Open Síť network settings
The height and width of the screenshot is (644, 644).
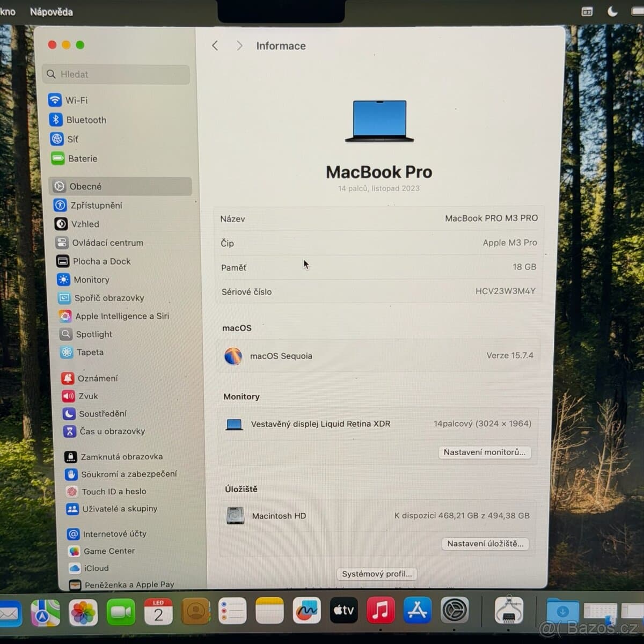click(x=65, y=139)
